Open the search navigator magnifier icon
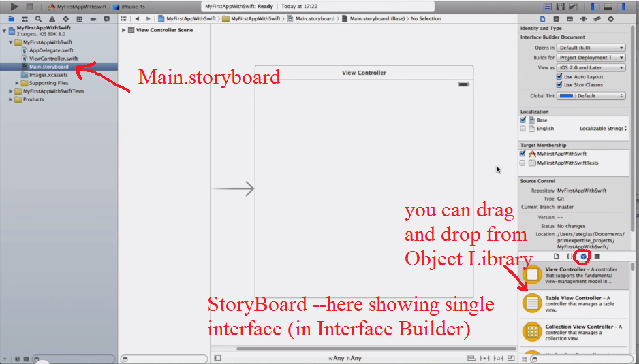639x364 pixels. [x=37, y=19]
